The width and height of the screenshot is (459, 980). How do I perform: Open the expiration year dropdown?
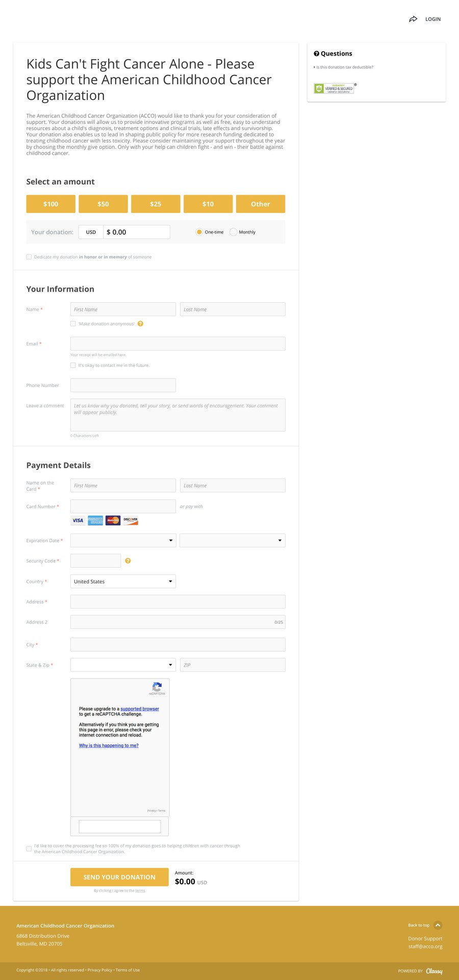pyautogui.click(x=233, y=540)
